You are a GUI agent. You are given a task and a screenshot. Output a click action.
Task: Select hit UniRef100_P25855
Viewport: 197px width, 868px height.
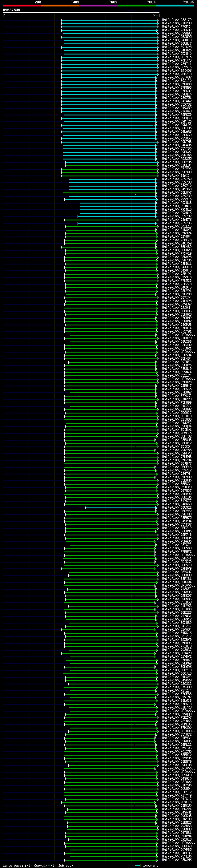(177, 139)
